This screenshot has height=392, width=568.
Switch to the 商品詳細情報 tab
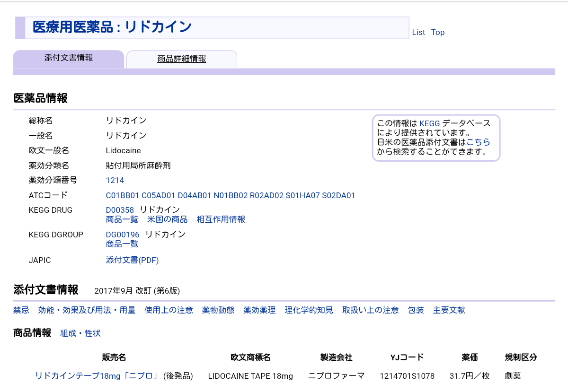(x=181, y=59)
